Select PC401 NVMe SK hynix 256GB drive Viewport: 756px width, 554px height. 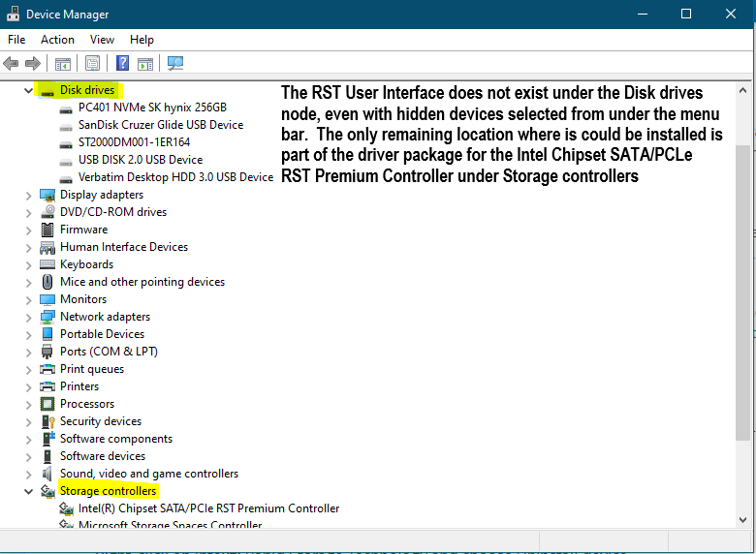152,108
